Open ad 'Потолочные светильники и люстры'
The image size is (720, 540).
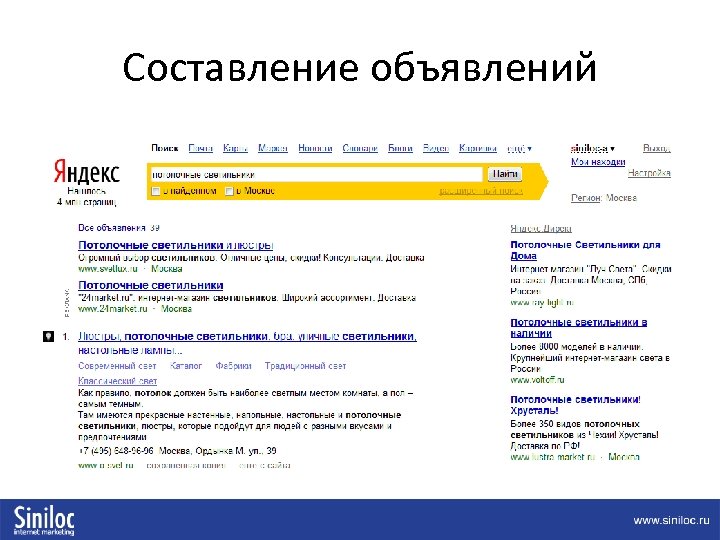point(176,245)
